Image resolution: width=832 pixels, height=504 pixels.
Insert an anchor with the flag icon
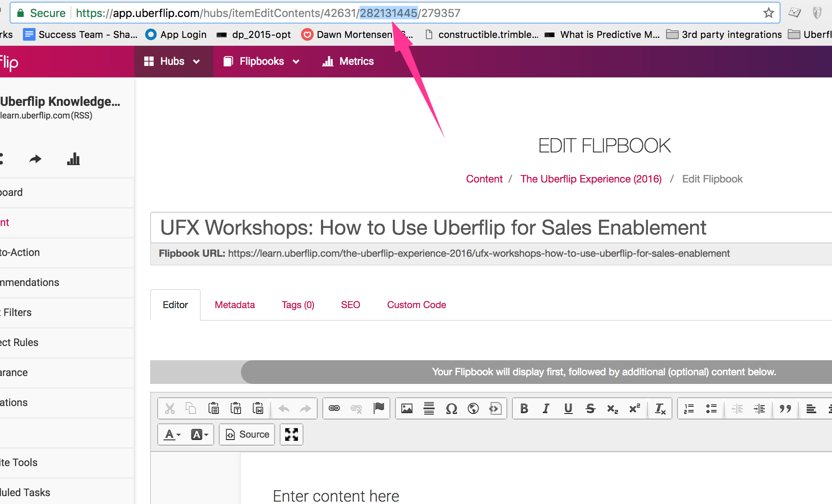(x=378, y=408)
